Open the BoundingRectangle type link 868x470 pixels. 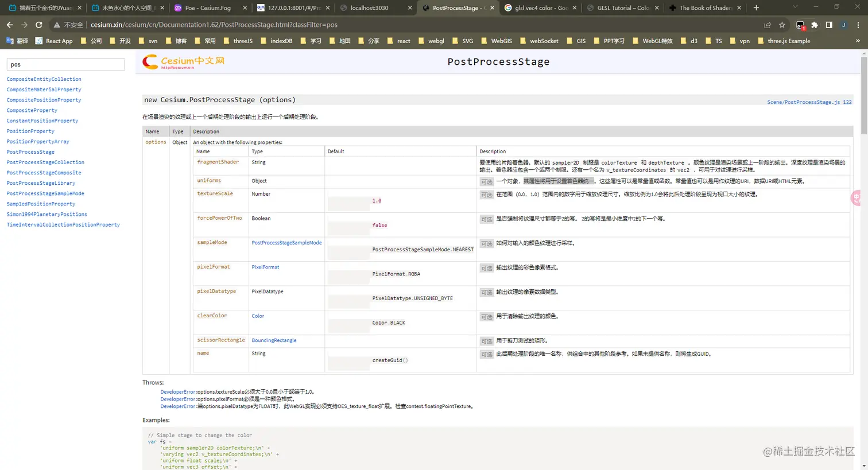coord(274,340)
